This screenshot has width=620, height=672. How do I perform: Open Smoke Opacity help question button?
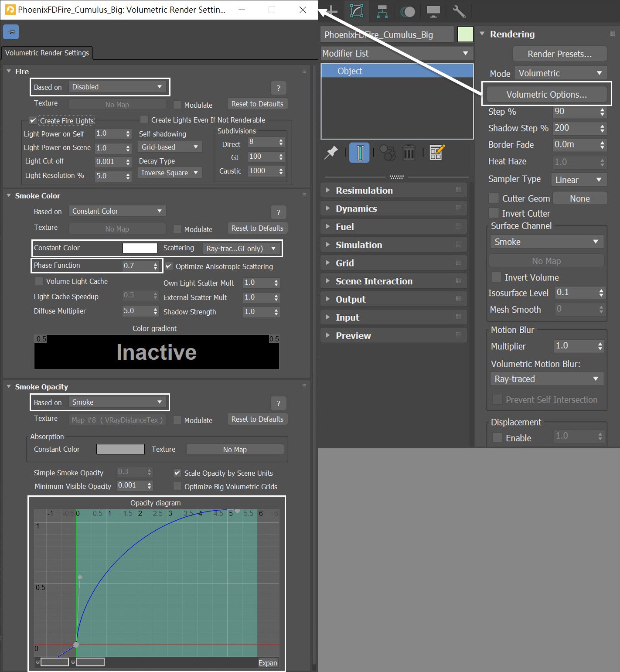click(x=279, y=403)
